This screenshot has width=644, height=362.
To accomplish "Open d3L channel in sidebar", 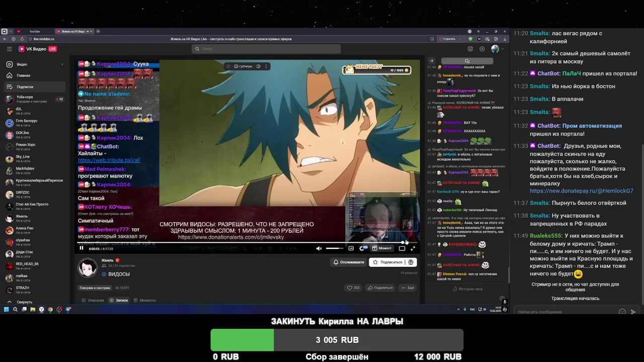I will click(x=34, y=111).
